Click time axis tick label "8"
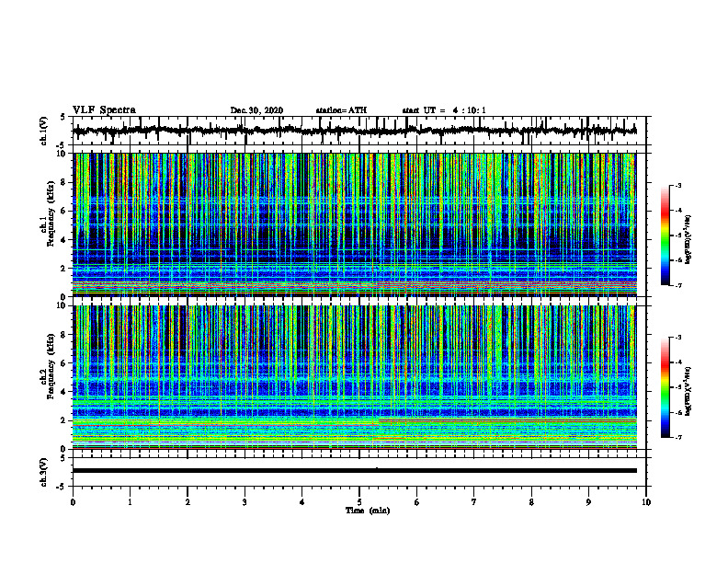728x563 pixels. pos(531,502)
